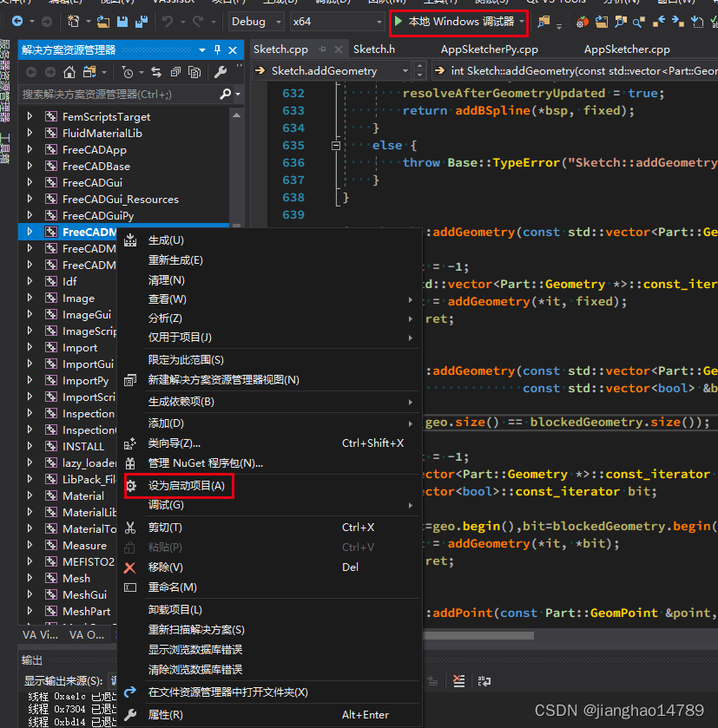718x728 pixels.
Task: Click the Undo arrow toolbar icon
Action: [166, 22]
